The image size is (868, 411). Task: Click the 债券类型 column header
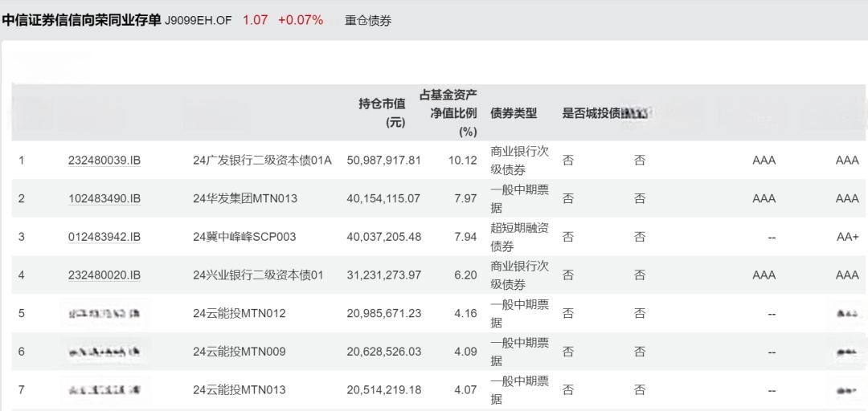tap(514, 113)
